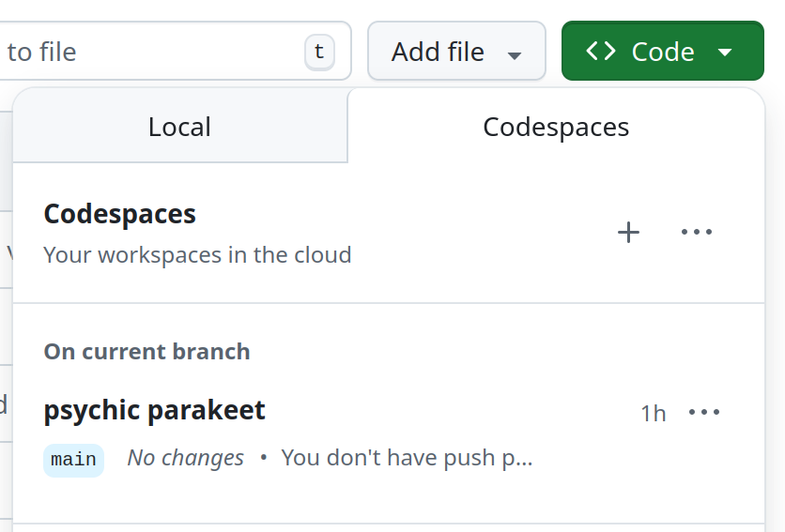
Task: Open the green Code dropdown button
Action: 662,51
